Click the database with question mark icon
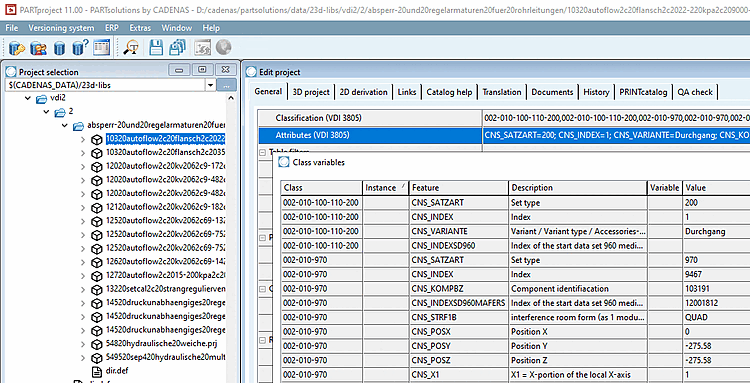Screen dimensions: 750x383 [80, 48]
